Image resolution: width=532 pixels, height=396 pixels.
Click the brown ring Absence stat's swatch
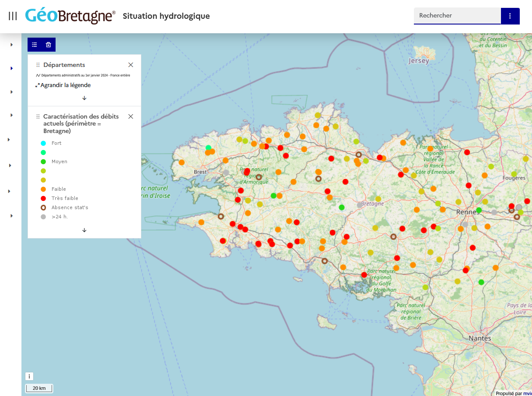coord(43,207)
